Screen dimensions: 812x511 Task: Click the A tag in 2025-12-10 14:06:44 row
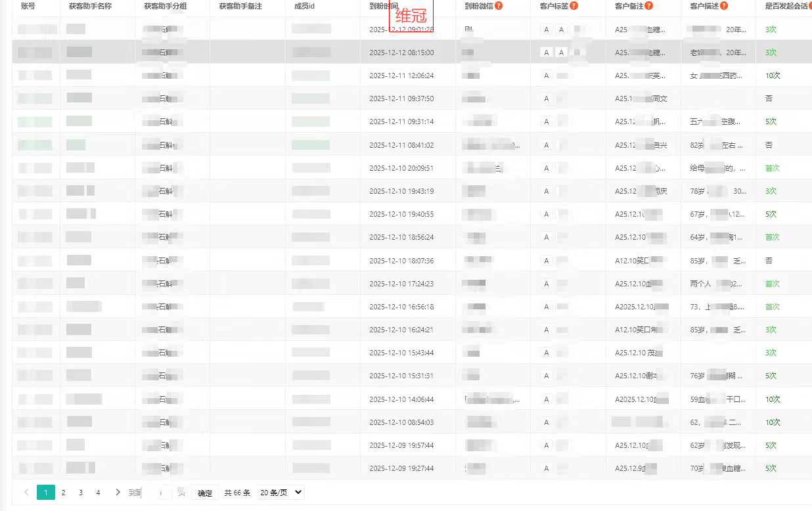[x=546, y=399]
